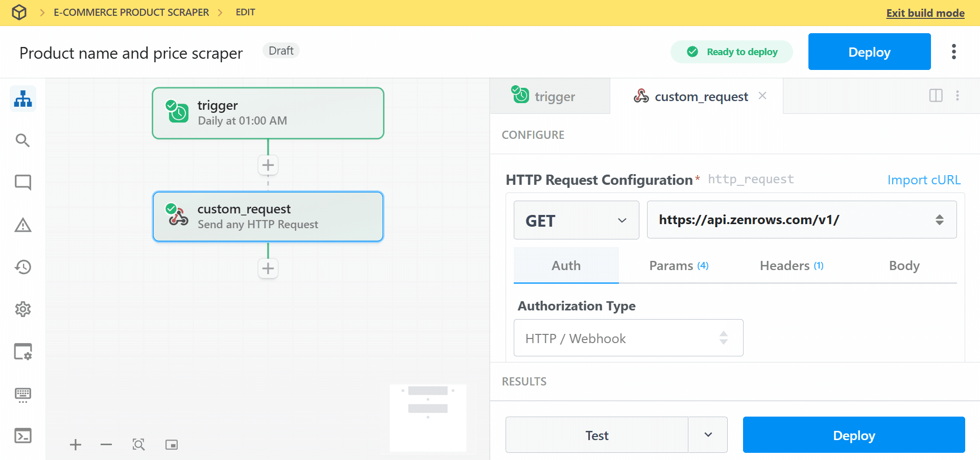
Task: Click the Test button
Action: 597,434
